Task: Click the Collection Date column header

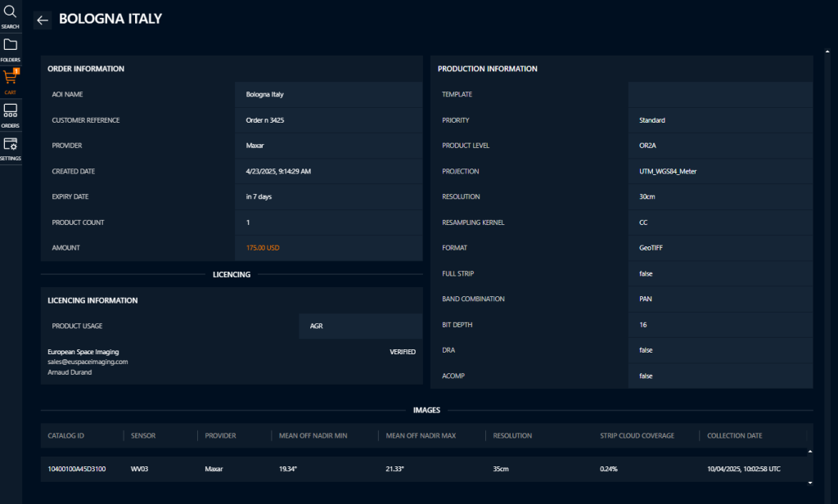Action: (x=734, y=435)
